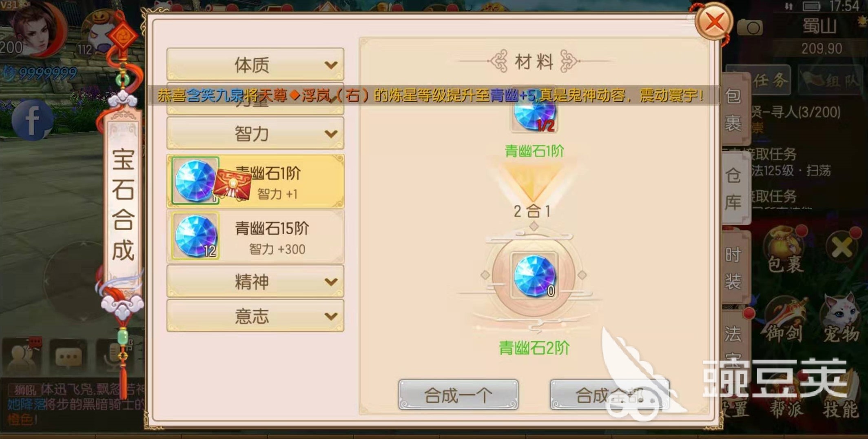Select the 青幽石1阶 highlighted entry
The image size is (868, 439).
tap(255, 181)
